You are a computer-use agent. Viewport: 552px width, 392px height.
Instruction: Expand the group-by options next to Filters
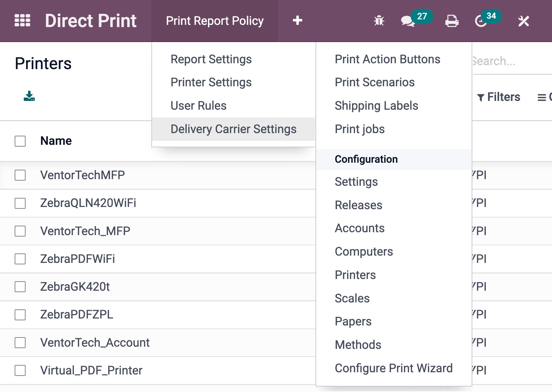(545, 97)
